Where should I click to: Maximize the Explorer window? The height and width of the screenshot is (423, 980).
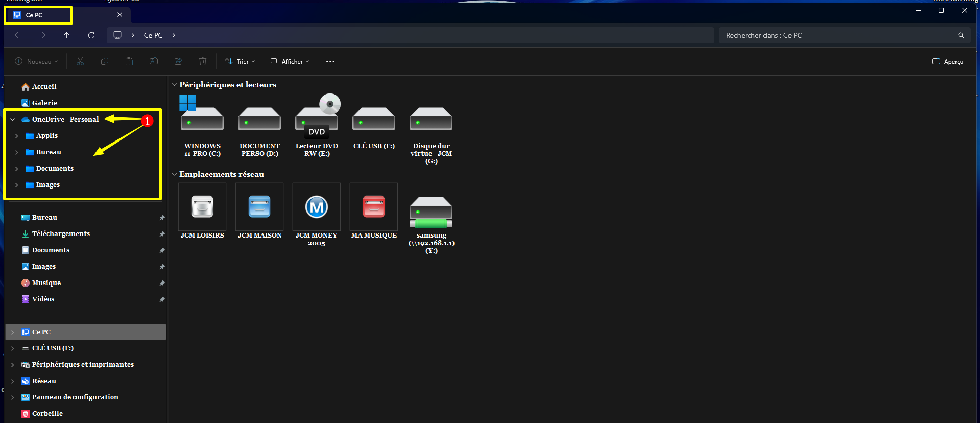point(941,10)
